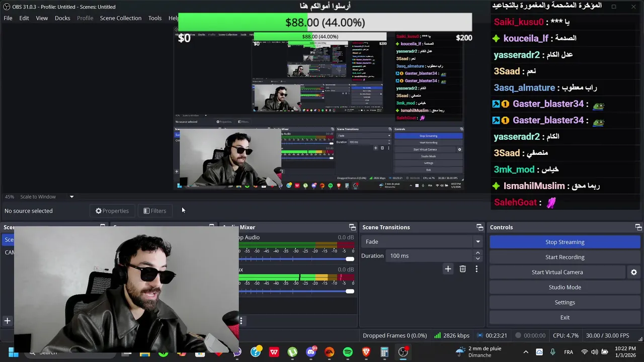Viewport: 644px width, 362px height.
Task: Open the Audio Mixer three-dot menu
Action: pos(241,320)
